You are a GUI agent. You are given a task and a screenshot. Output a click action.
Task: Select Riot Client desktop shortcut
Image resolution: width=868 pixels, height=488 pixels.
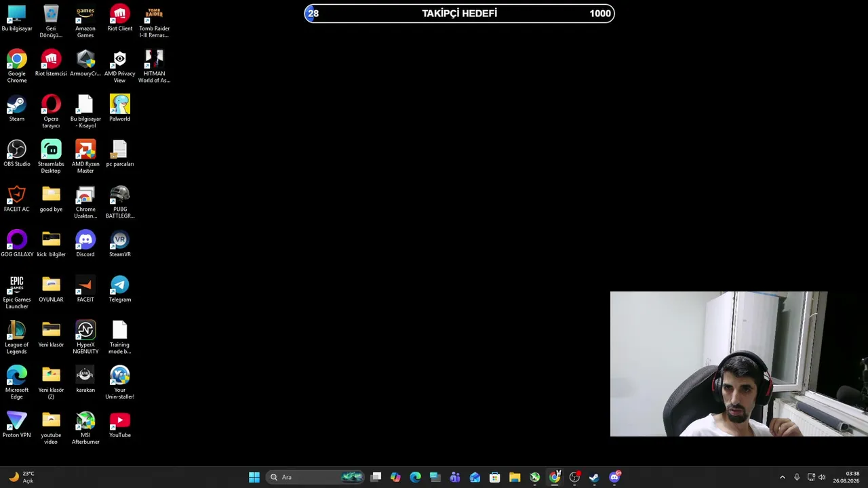pyautogui.click(x=120, y=18)
